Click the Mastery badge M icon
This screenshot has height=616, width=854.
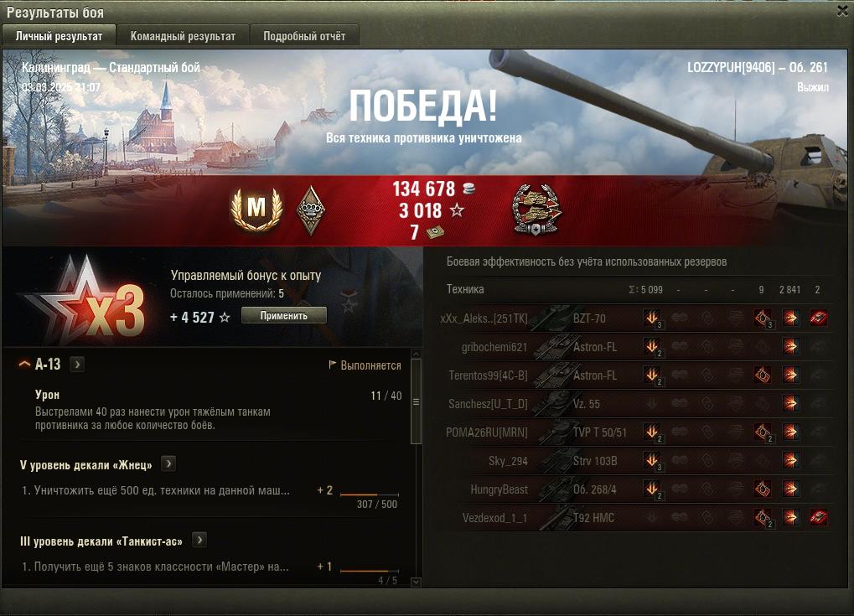pos(256,210)
